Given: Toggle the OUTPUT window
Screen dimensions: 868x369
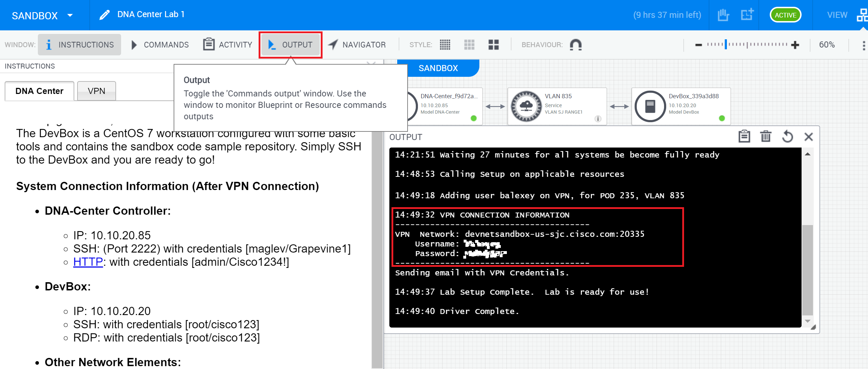Looking at the screenshot, I should tap(290, 45).
